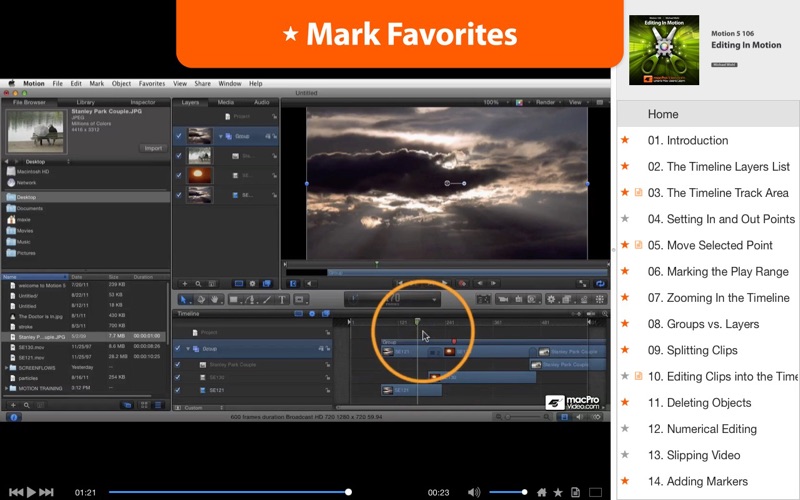Toggle favorite star for 08. Groups vs. Layers
Image resolution: width=800 pixels, height=500 pixels.
point(624,323)
